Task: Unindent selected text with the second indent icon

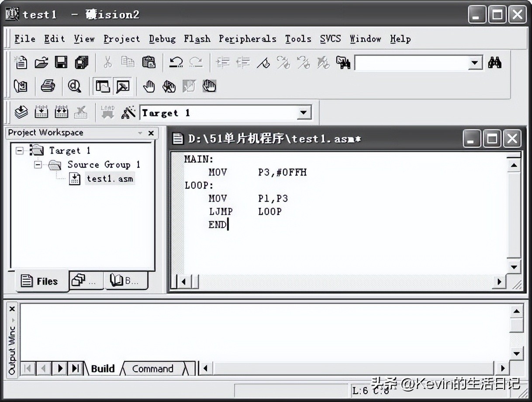Action: (243, 63)
